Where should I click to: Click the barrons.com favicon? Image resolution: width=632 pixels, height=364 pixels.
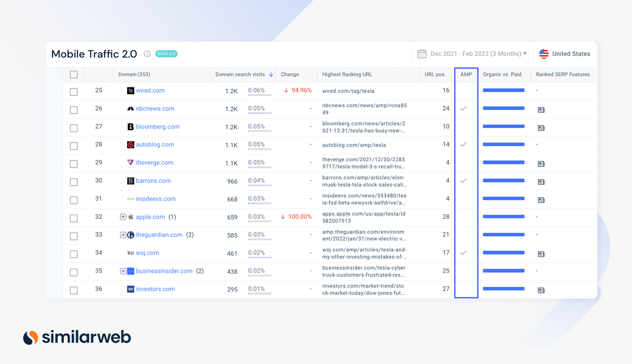pyautogui.click(x=130, y=181)
